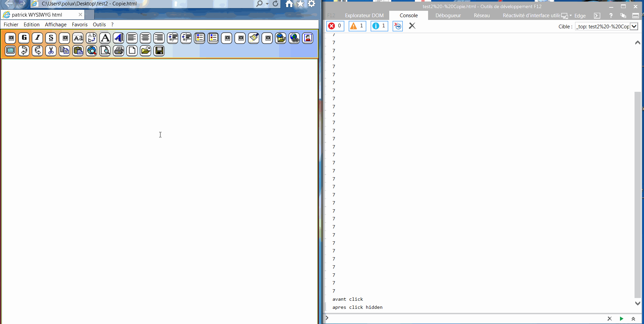Open the Affichage menu
The height and width of the screenshot is (324, 644).
56,25
